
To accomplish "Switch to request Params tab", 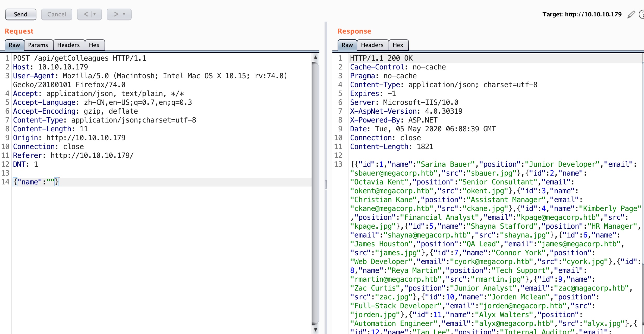I will click(x=38, y=45).
